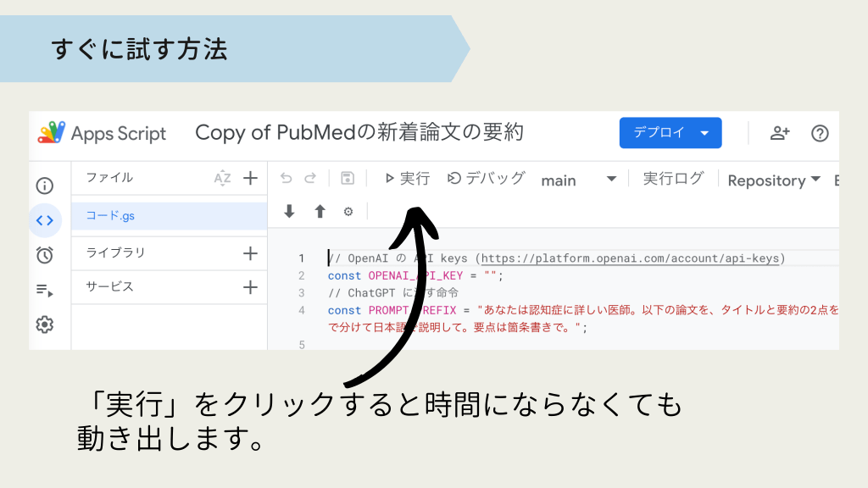Open Project Settings gear in sidebar
The height and width of the screenshot is (488, 868).
click(x=45, y=324)
